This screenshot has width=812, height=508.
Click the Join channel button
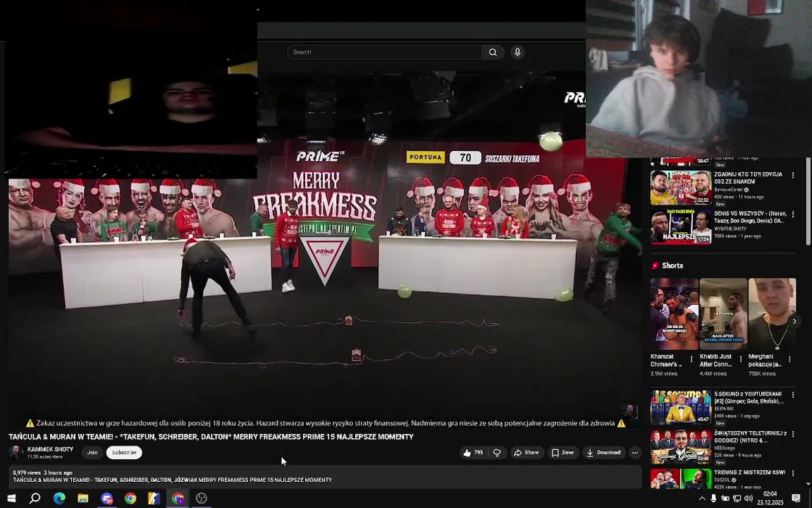tap(92, 452)
